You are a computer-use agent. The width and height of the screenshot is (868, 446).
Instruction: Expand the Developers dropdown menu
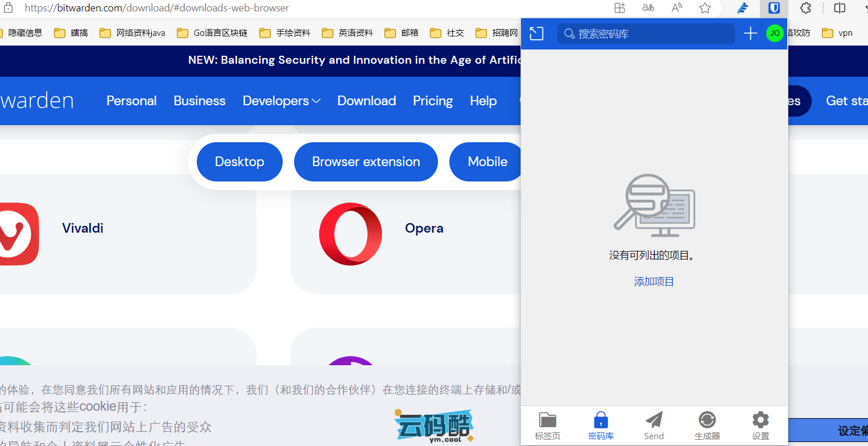pyautogui.click(x=282, y=101)
